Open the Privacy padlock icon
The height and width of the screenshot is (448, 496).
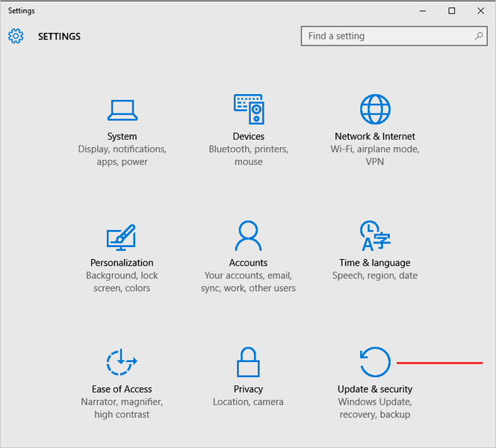[248, 362]
